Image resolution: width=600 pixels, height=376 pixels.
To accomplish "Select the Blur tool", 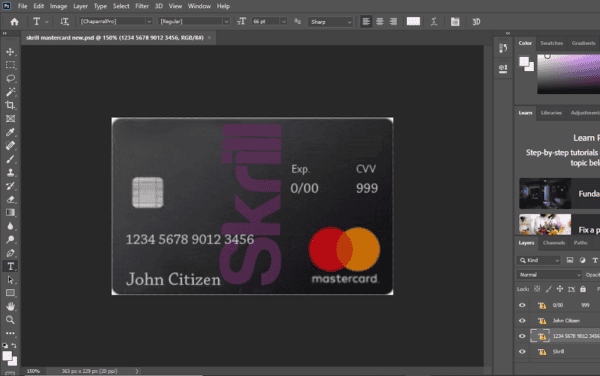I will (10, 226).
